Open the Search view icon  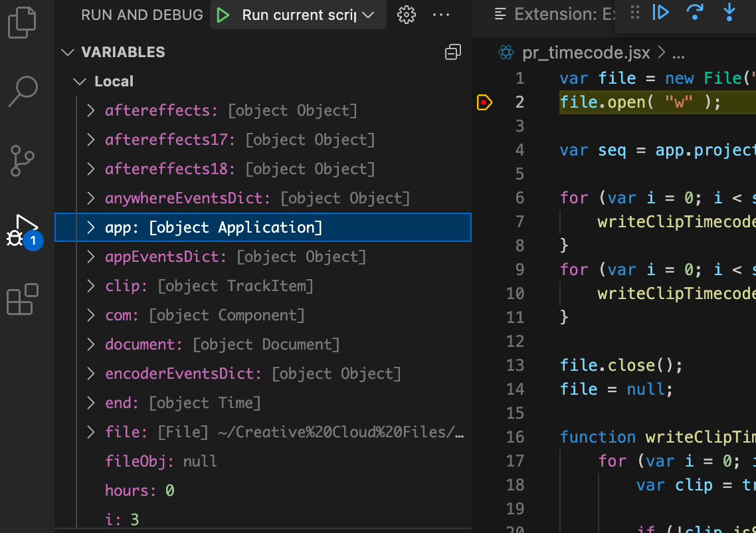[23, 91]
